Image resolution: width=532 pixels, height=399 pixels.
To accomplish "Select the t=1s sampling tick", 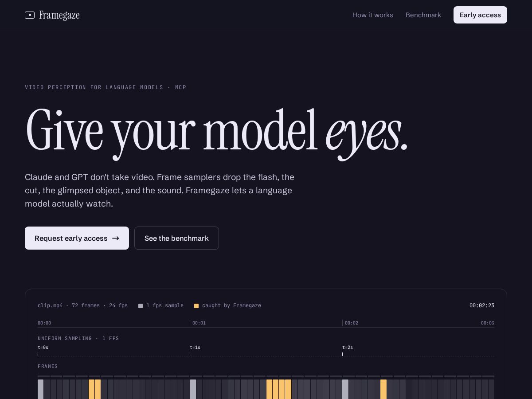I will (x=195, y=350).
